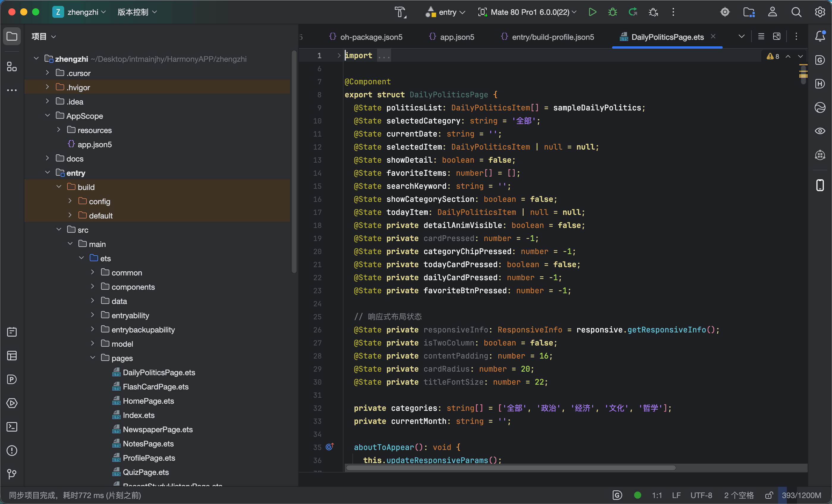Image resolution: width=832 pixels, height=504 pixels.
Task: Open the Git version control sidebar icon
Action: (12, 474)
